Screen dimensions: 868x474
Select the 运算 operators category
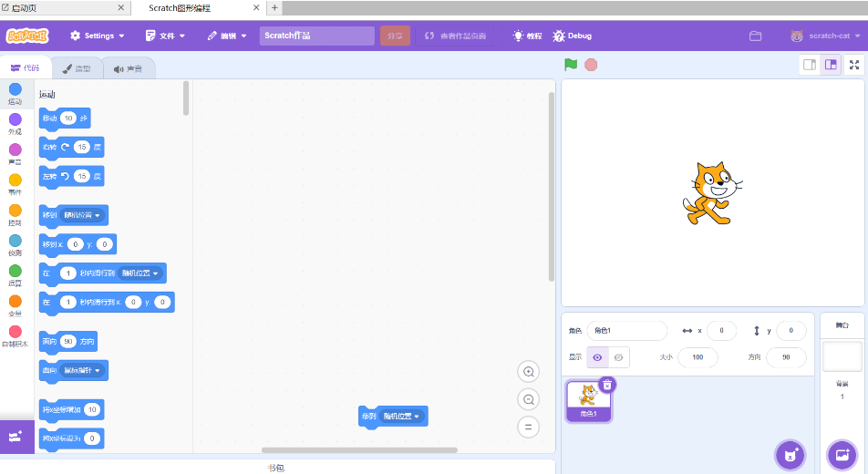[x=15, y=274]
